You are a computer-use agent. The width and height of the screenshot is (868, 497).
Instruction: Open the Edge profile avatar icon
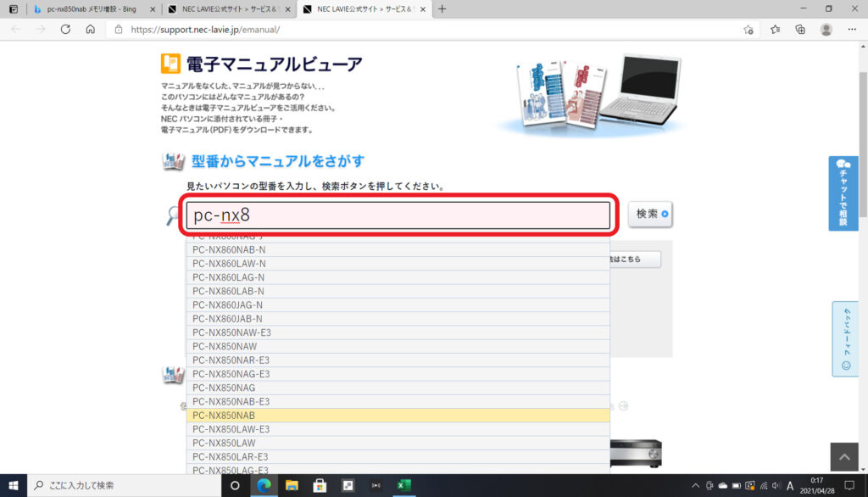[826, 29]
